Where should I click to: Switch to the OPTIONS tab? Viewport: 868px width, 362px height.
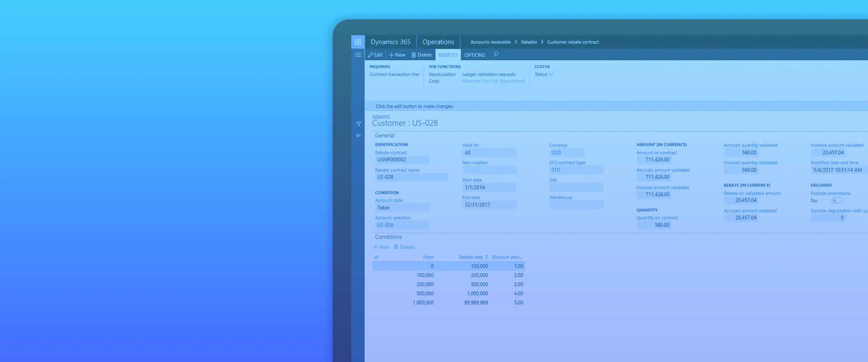point(474,55)
